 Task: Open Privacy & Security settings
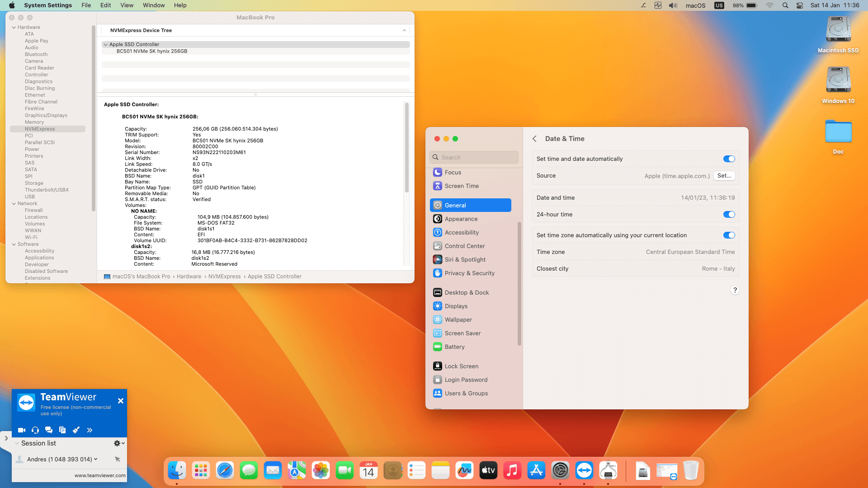pos(471,273)
